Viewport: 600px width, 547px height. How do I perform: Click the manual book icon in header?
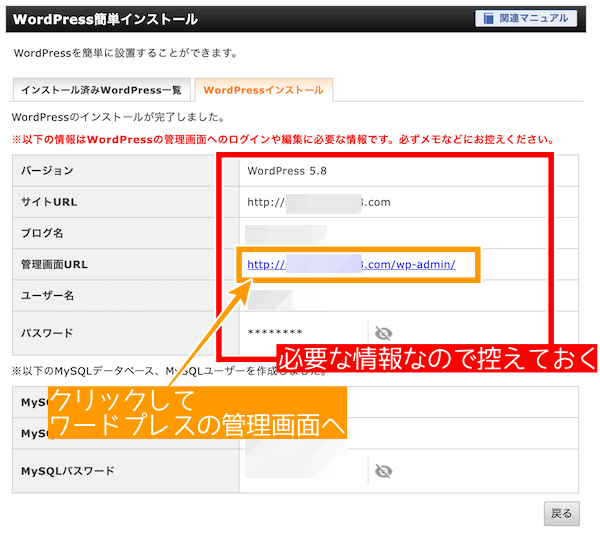point(488,18)
